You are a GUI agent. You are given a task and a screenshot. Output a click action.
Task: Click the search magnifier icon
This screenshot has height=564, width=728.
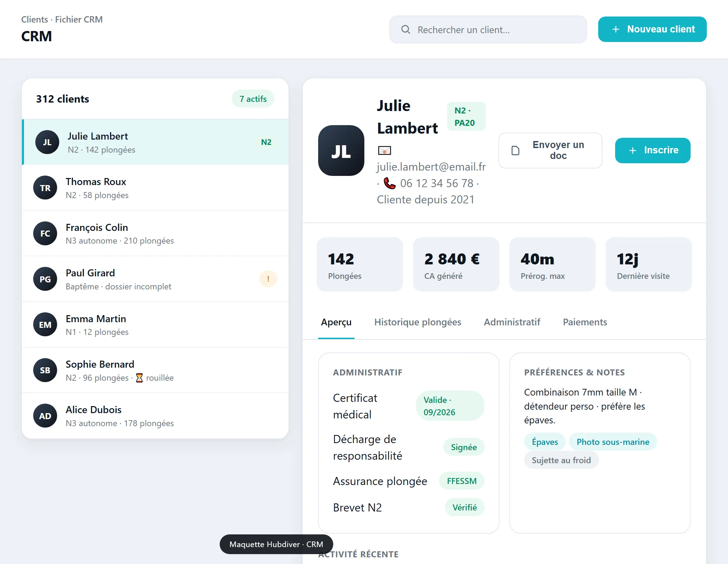click(x=406, y=29)
